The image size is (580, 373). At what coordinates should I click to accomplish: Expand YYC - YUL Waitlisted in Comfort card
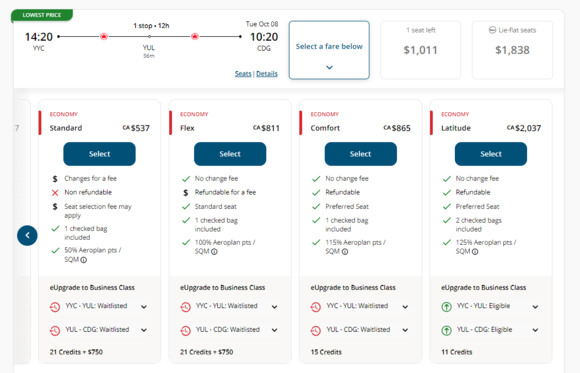click(x=405, y=307)
